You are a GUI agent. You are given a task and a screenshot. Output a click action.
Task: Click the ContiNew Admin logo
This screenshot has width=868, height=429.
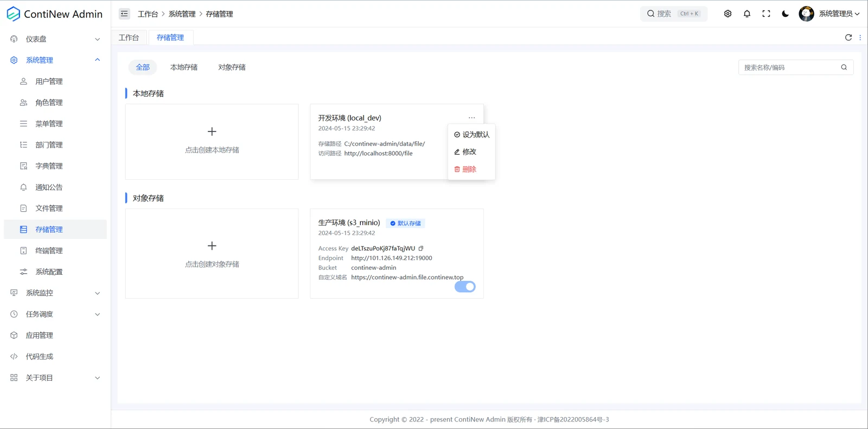point(54,14)
